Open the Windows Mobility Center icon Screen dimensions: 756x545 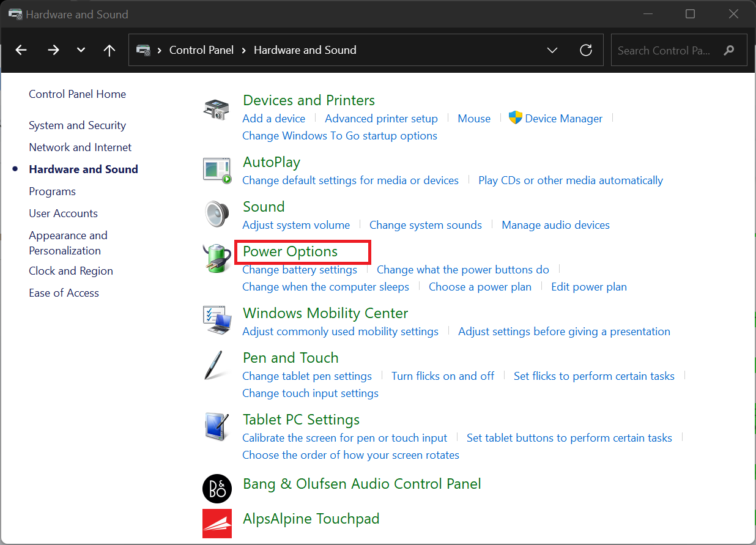click(x=217, y=321)
